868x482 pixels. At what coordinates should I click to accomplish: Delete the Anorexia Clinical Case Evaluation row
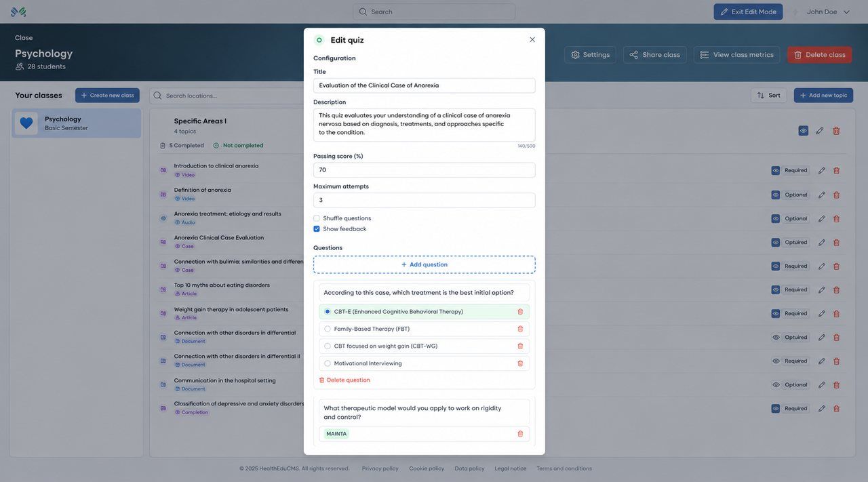pyautogui.click(x=837, y=243)
